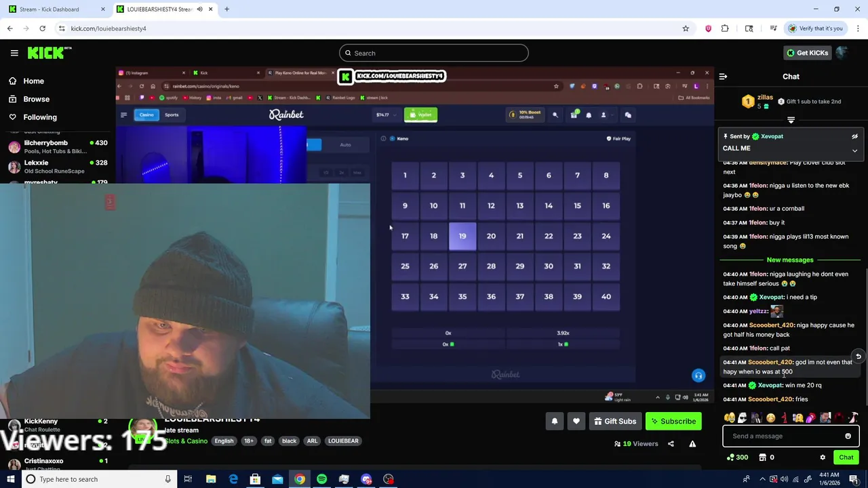868x488 pixels.
Task: Open the Kick hamburger sidebar menu
Action: pos(14,53)
